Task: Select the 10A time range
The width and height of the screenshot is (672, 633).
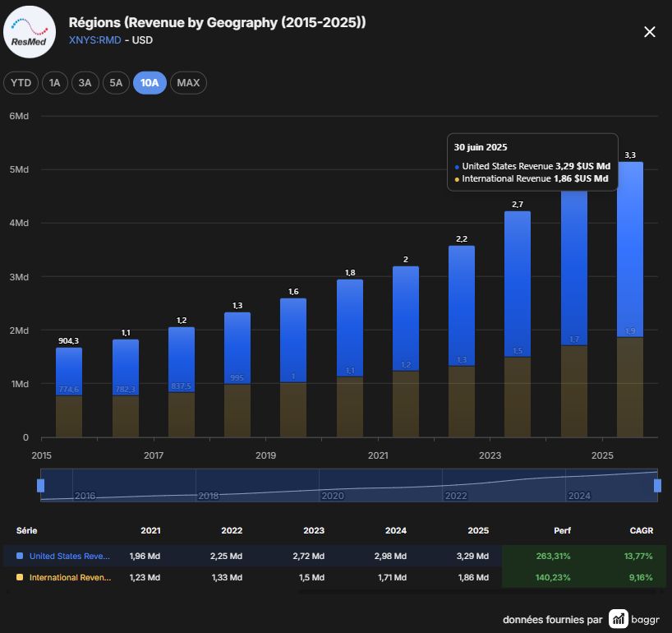Action: (x=150, y=83)
